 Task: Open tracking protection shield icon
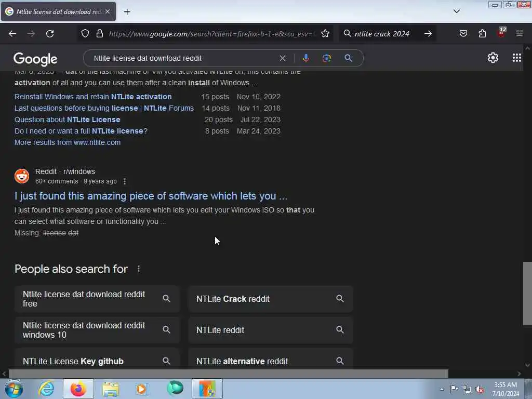[x=85, y=33]
